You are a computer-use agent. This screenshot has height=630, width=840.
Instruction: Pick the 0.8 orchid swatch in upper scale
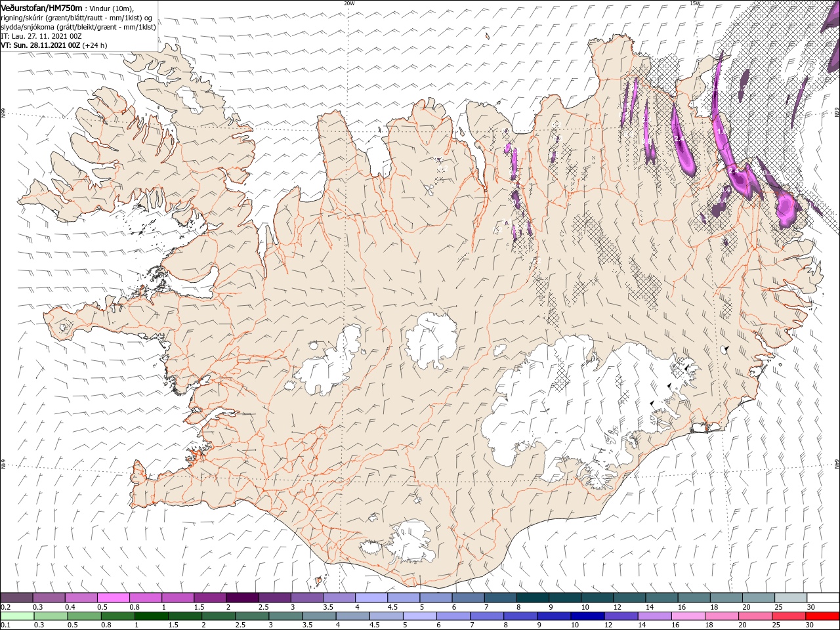pyautogui.click(x=145, y=597)
